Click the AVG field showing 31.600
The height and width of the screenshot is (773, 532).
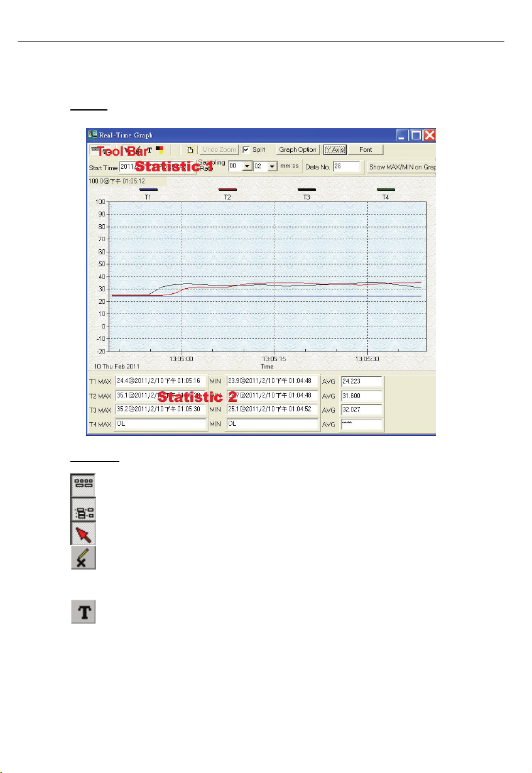click(x=362, y=396)
